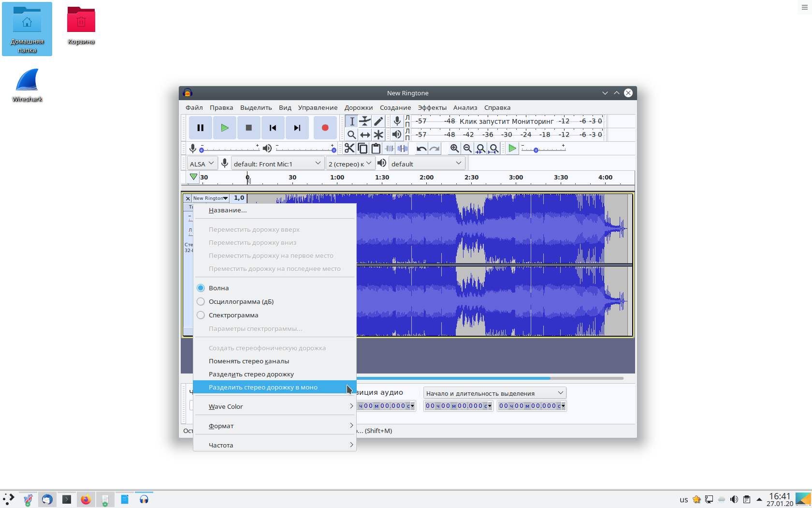Choose Разделить стерео дорожку в моно
The image size is (812, 508).
pos(263,387)
